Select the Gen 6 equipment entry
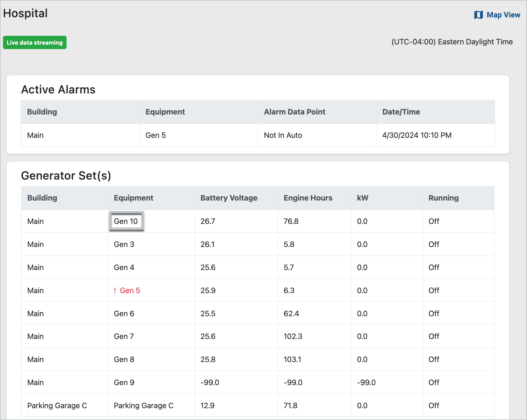This screenshot has width=527, height=420. (x=124, y=314)
